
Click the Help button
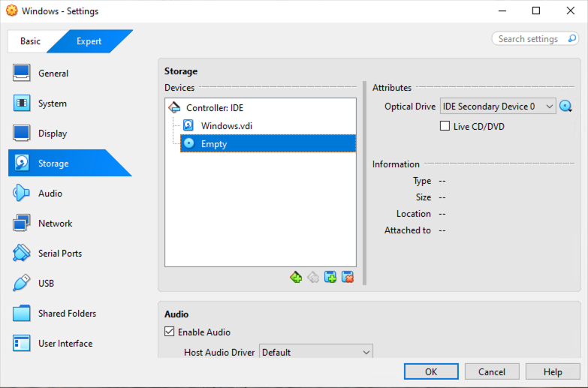553,371
